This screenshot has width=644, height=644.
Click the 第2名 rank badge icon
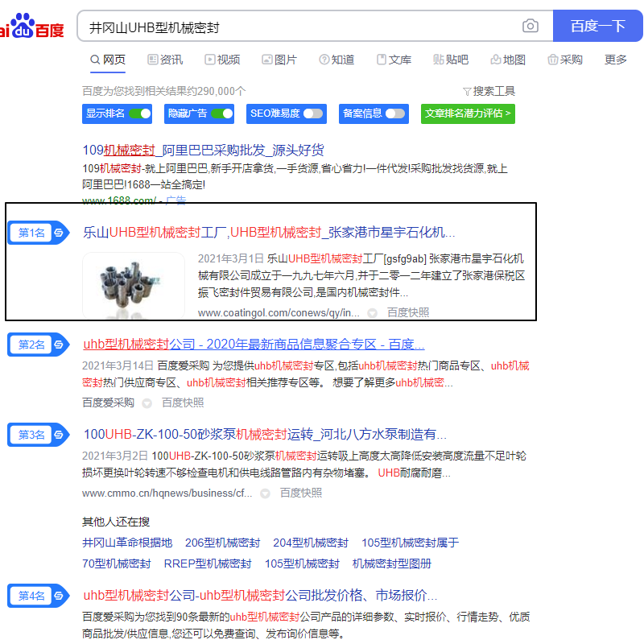tap(39, 345)
